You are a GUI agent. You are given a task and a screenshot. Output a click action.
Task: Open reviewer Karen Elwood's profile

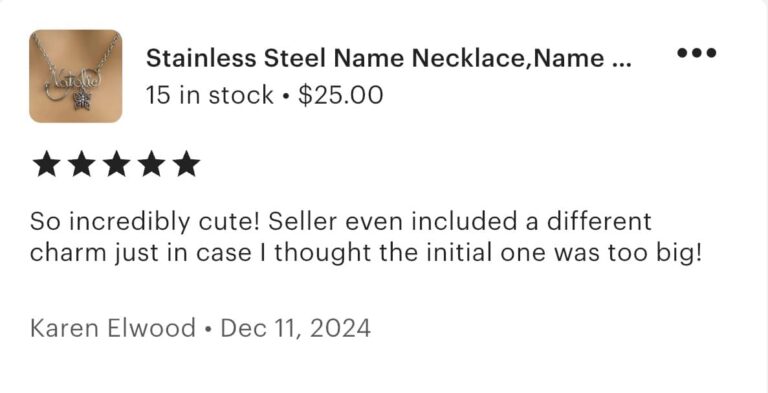coord(112,328)
